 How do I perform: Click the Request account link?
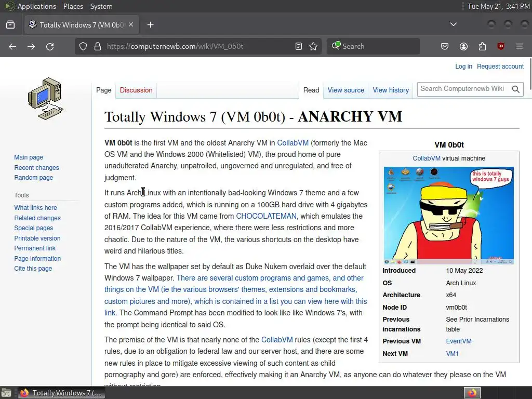pyautogui.click(x=500, y=66)
